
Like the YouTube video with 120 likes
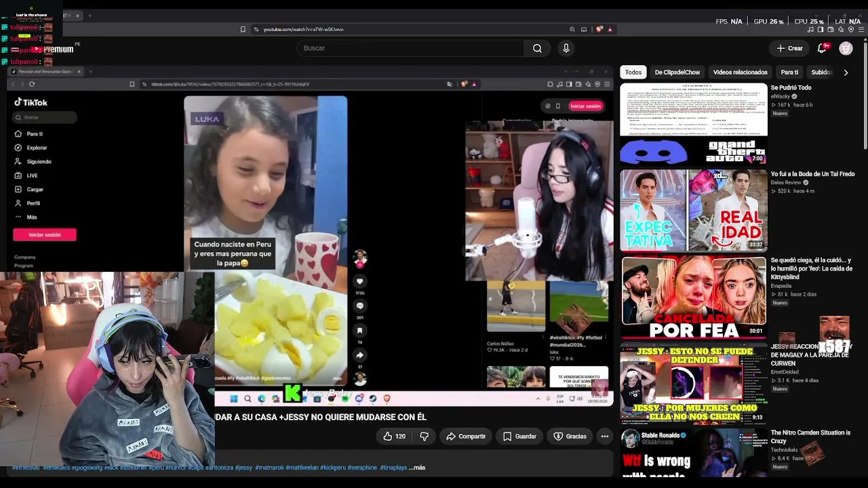[394, 436]
